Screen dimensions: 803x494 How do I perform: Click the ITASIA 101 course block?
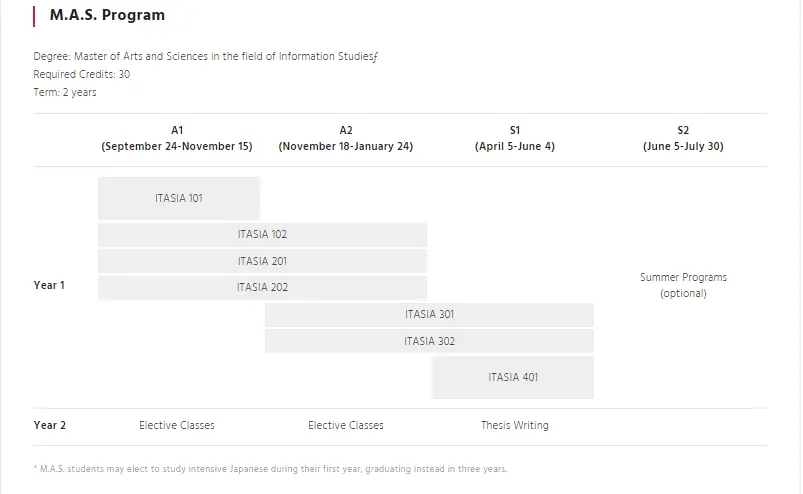coord(179,198)
